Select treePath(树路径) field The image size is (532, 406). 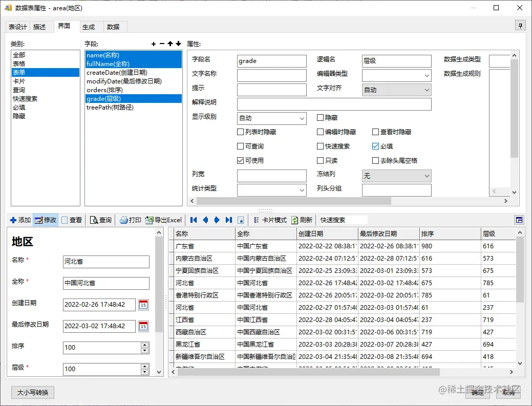pyautogui.click(x=133, y=108)
